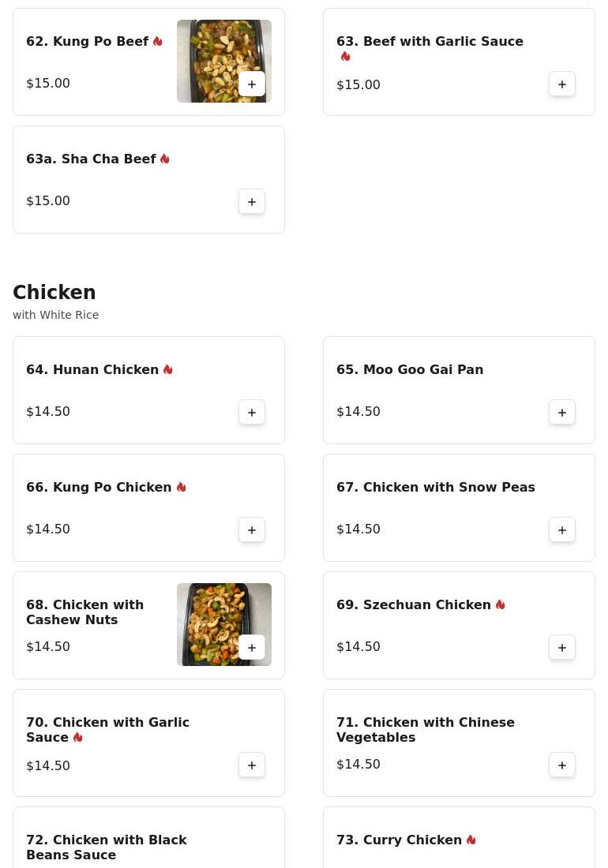This screenshot has height=868, width=608.
Task: Add Kung Po Chicken to order
Action: (x=252, y=530)
